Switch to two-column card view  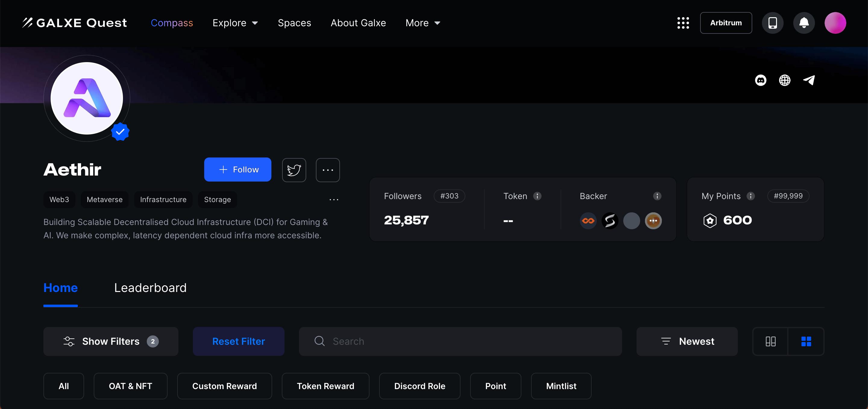tap(770, 341)
